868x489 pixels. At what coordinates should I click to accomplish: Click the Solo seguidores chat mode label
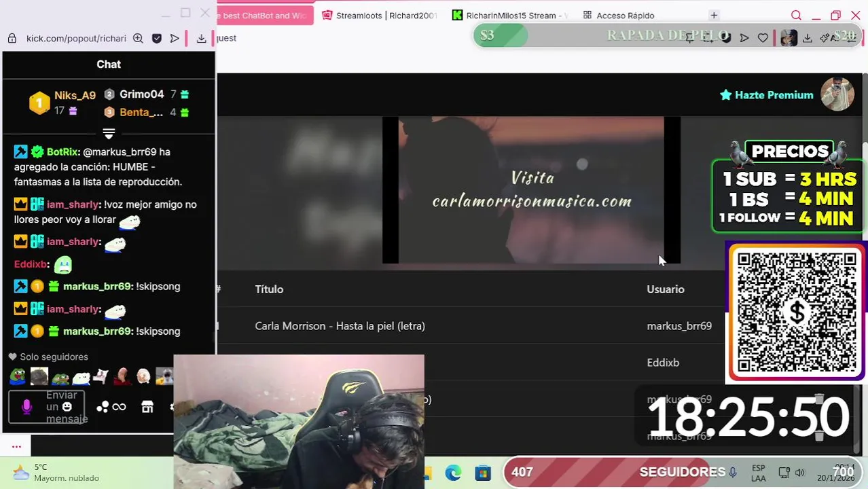tap(48, 357)
